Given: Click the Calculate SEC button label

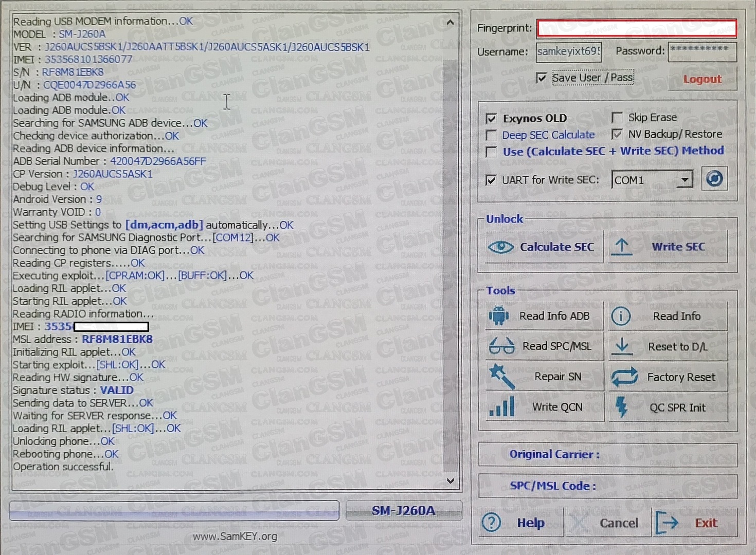Looking at the screenshot, I should click(x=557, y=247).
